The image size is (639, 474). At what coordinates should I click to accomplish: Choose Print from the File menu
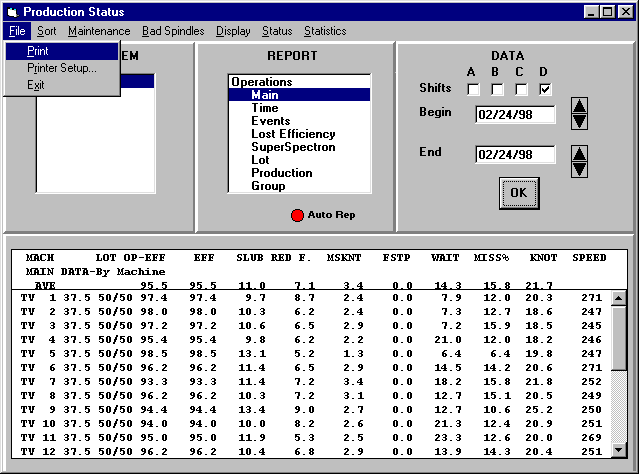pyautogui.click(x=62, y=51)
